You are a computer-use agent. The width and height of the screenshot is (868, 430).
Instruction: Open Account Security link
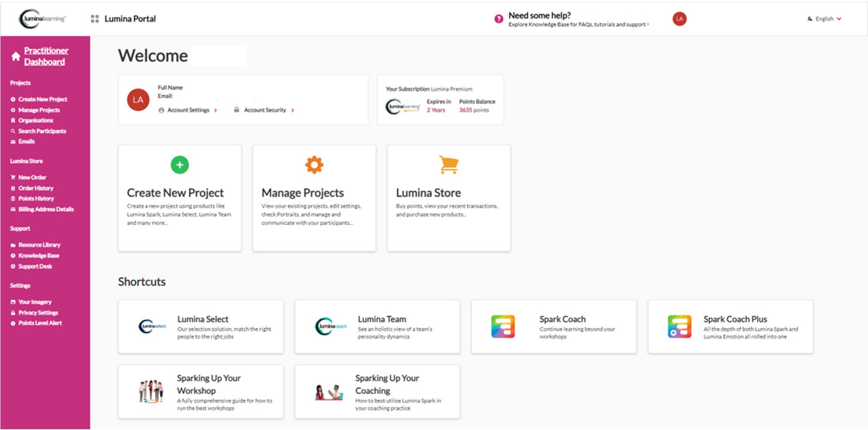(x=265, y=110)
